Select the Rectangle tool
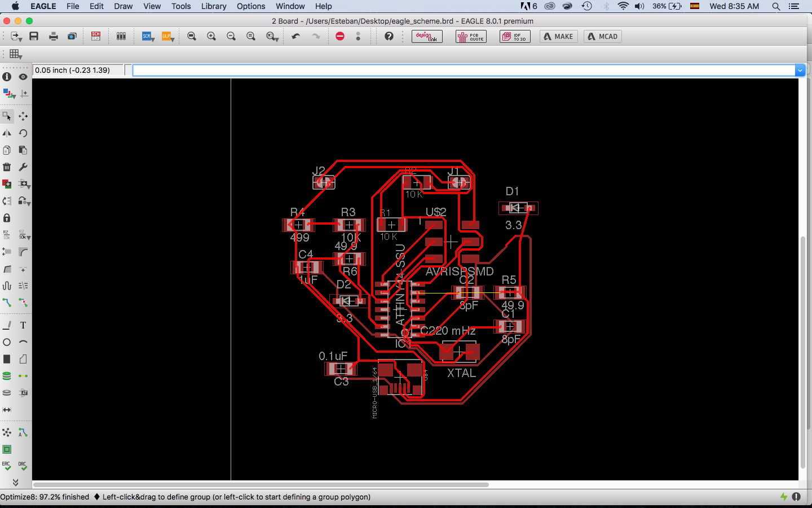 pyautogui.click(x=7, y=359)
